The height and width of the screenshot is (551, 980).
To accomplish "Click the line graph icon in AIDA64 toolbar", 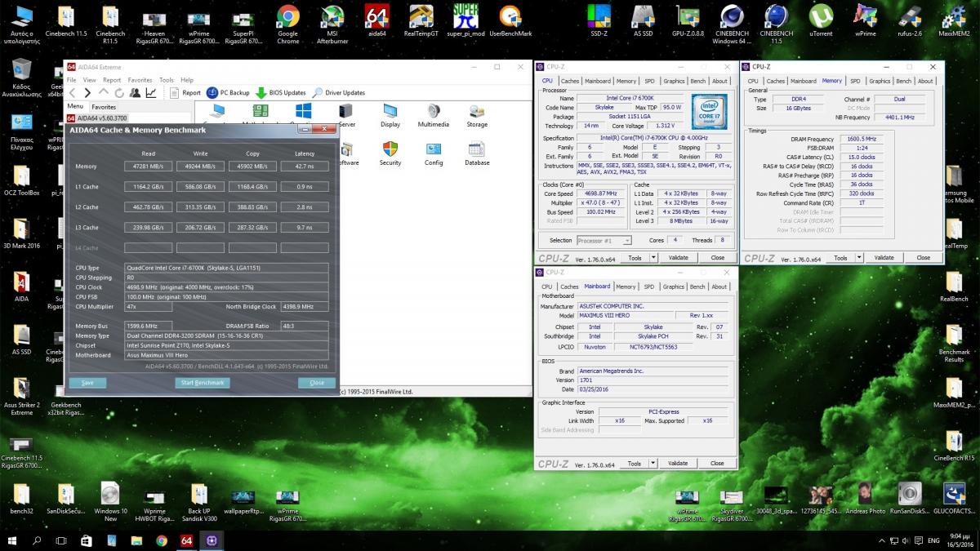I will click(x=151, y=93).
